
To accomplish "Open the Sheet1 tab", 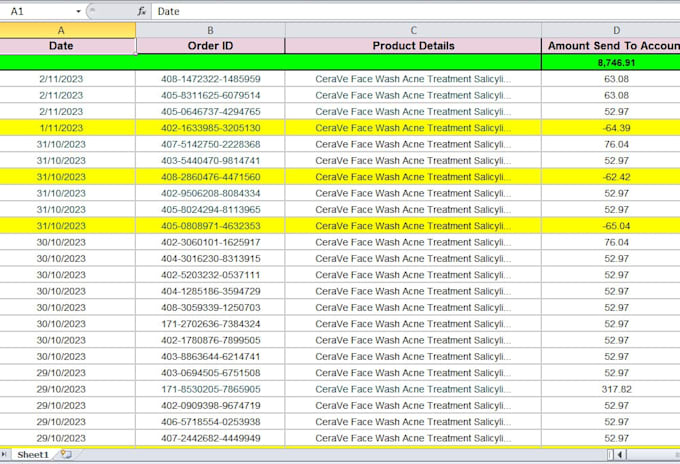I will click(x=33, y=454).
